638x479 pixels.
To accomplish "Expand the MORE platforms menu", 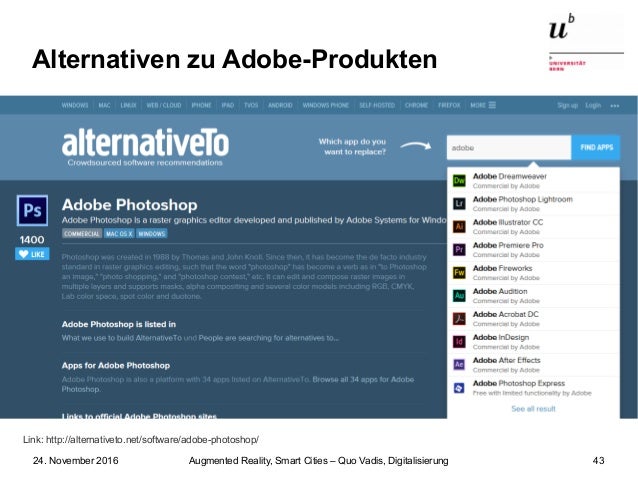I will tap(483, 105).
